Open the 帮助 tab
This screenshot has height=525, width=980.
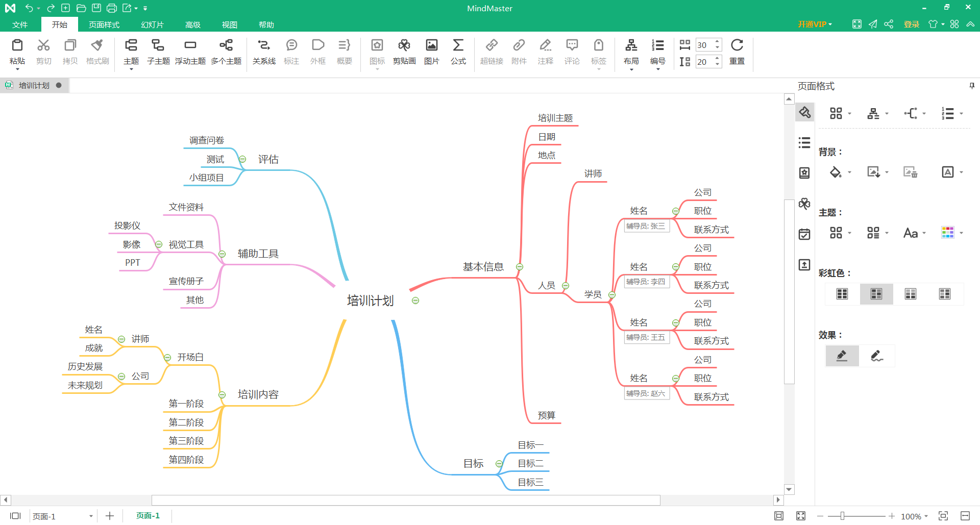266,24
